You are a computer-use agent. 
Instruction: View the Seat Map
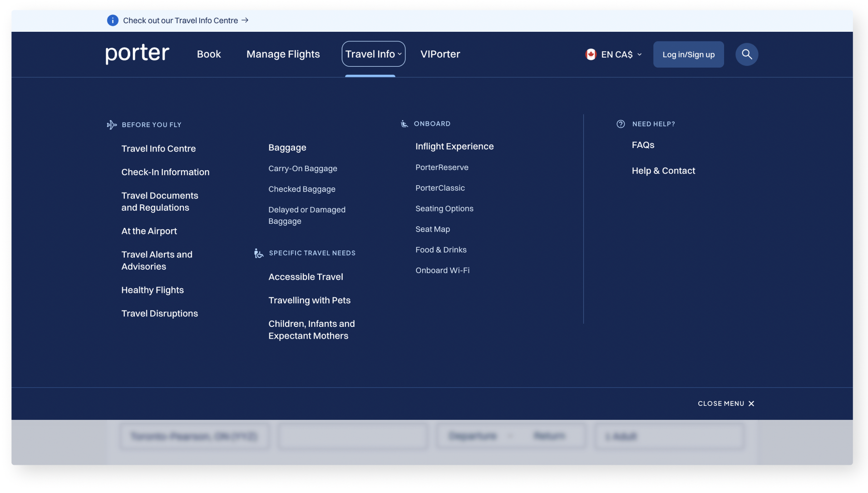(x=433, y=229)
